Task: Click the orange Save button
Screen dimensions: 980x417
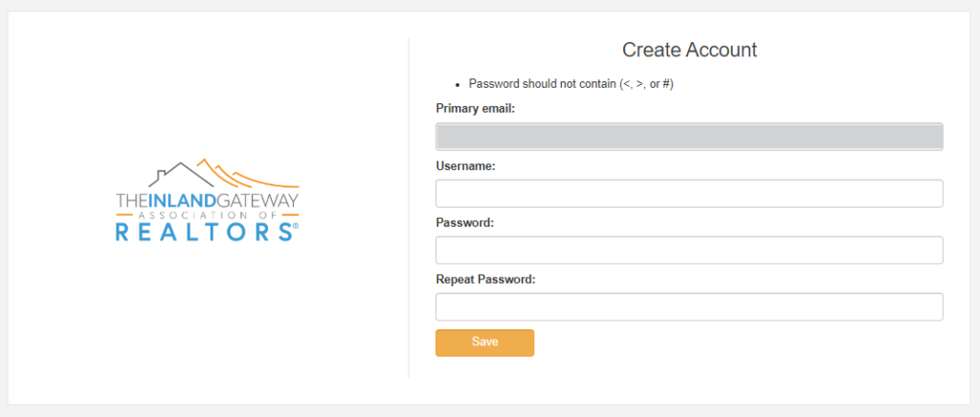Action: (485, 342)
